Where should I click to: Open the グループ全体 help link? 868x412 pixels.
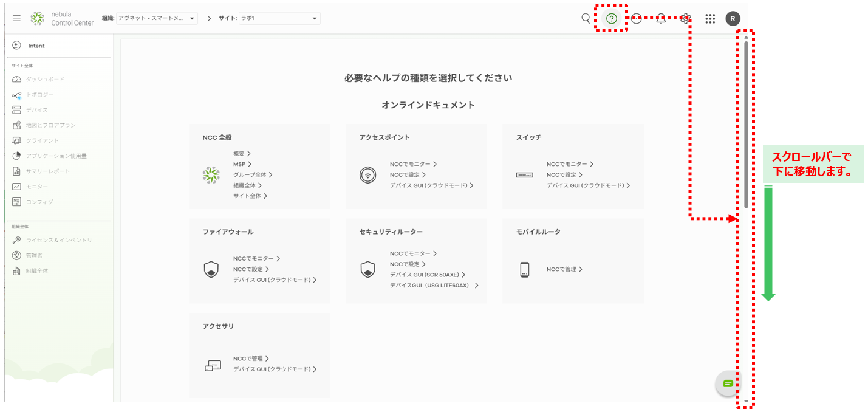(253, 174)
